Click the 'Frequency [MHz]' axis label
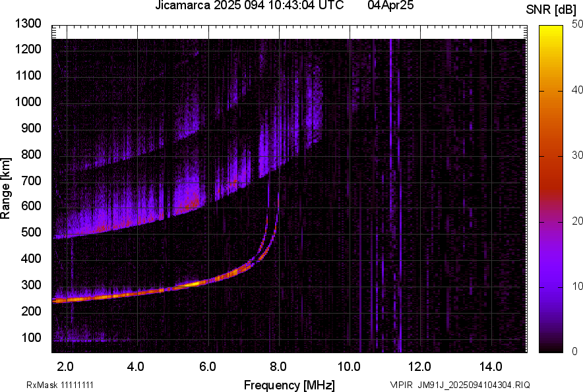This screenshot has height=392, width=583. [290, 385]
